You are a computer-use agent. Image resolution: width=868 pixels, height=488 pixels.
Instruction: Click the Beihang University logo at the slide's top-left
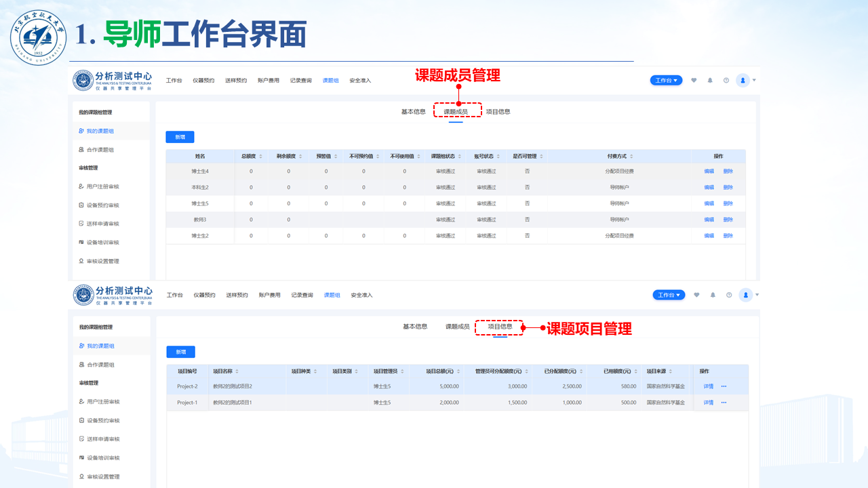point(39,34)
